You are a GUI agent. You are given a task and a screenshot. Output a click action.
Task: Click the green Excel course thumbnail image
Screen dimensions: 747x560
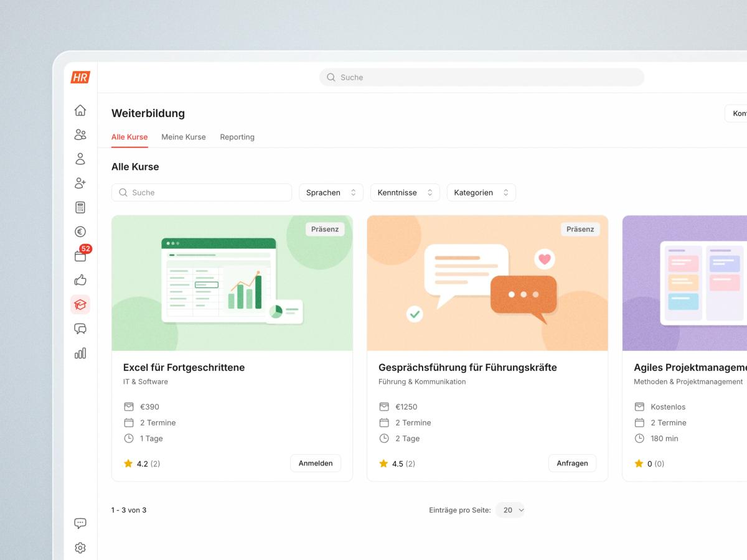tap(232, 283)
